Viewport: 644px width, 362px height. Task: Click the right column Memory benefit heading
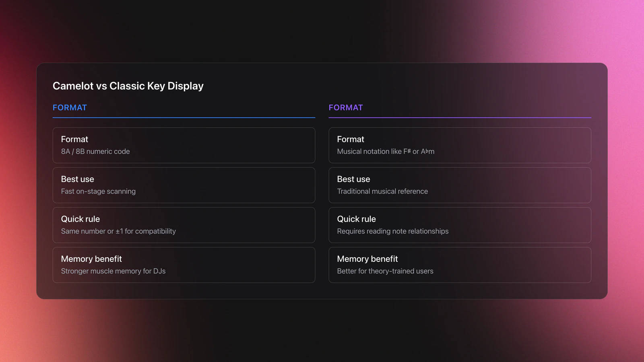click(x=367, y=259)
